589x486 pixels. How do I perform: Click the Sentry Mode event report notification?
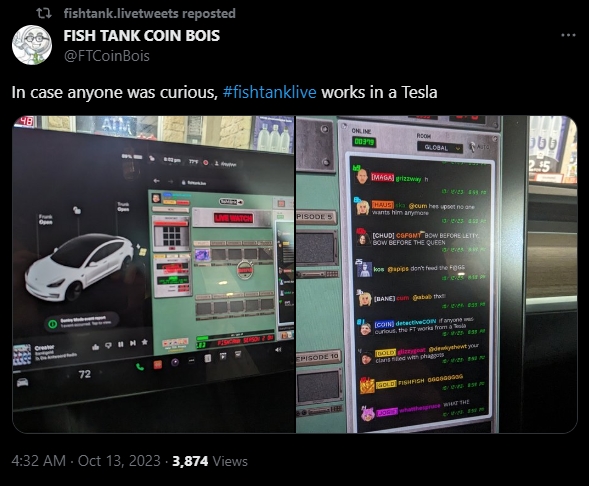[x=82, y=321]
